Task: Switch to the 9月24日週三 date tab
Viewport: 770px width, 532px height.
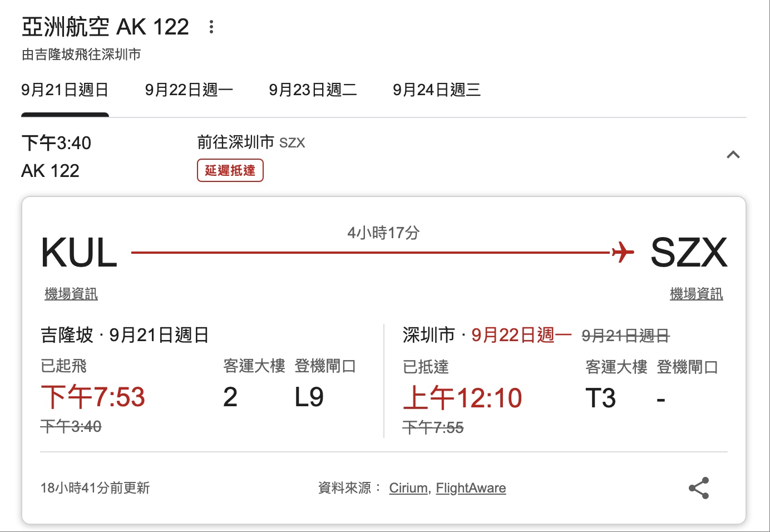Action: [438, 90]
